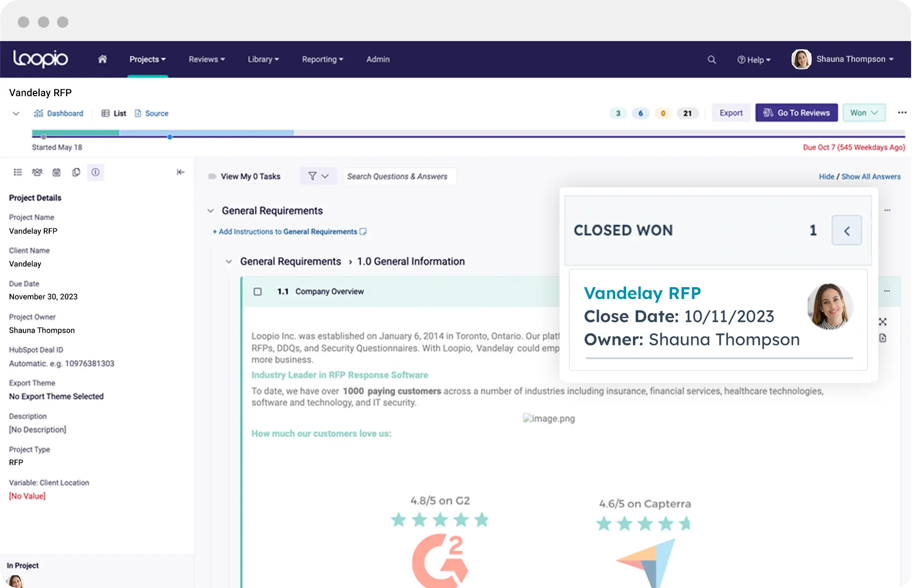
Task: Open the sections list icon in sidebar
Action: tap(18, 172)
